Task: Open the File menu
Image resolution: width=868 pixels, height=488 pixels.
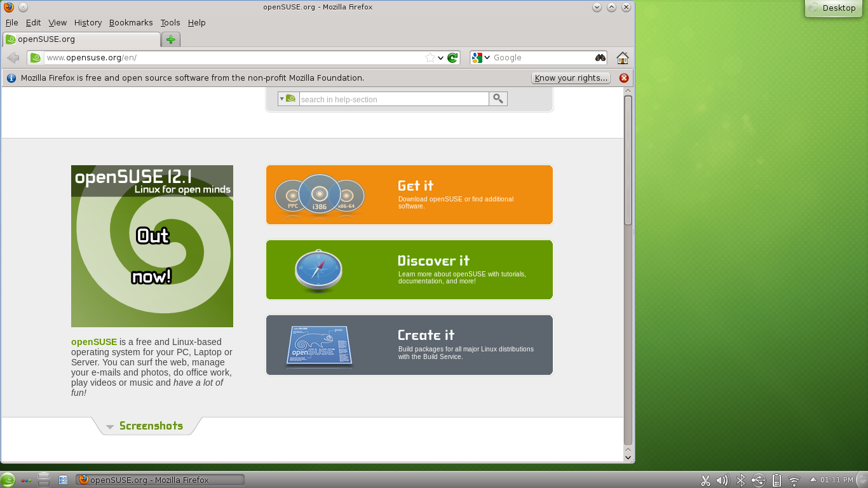Action: point(11,23)
